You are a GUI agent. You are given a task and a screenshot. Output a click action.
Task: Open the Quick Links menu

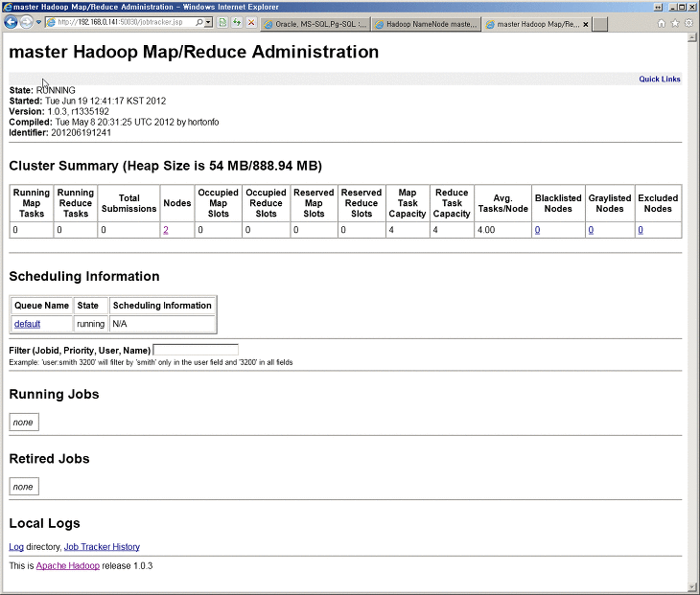click(659, 79)
